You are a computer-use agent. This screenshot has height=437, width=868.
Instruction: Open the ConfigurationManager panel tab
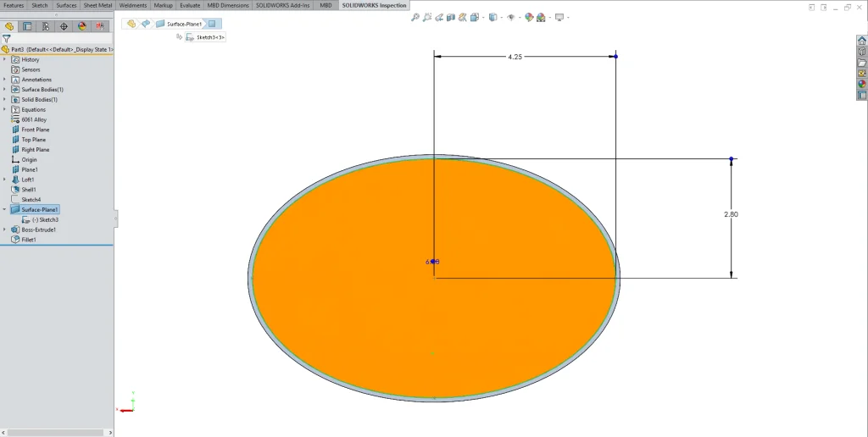46,27
